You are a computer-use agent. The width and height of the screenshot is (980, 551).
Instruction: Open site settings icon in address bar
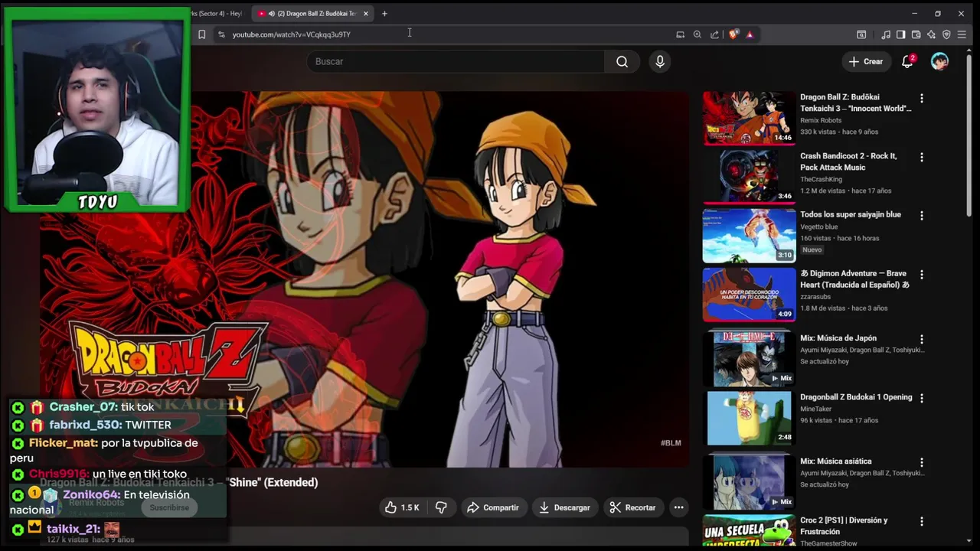pyautogui.click(x=221, y=34)
